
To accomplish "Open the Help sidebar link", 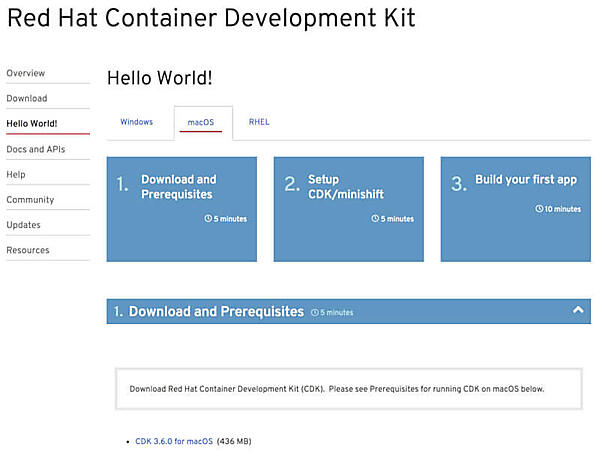I will [x=16, y=174].
